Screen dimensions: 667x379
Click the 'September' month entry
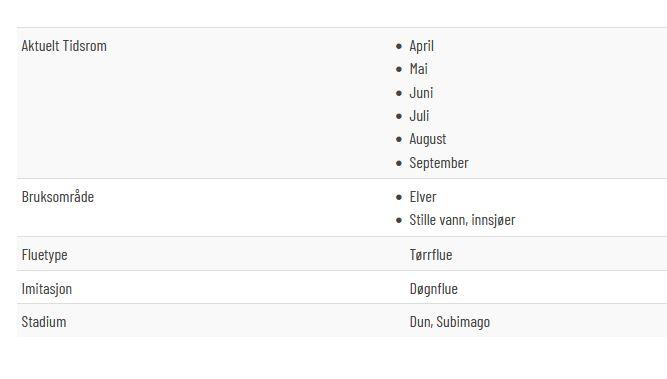pyautogui.click(x=439, y=163)
